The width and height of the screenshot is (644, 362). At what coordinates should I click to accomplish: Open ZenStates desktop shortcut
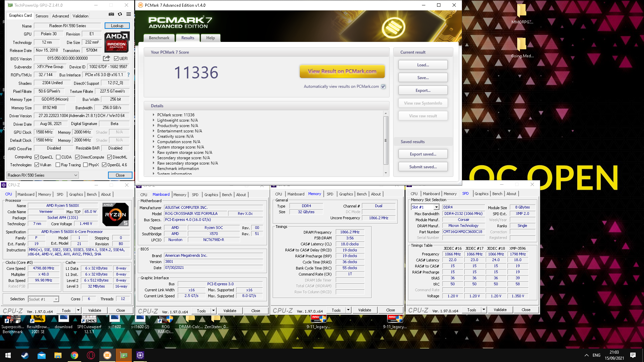click(x=216, y=323)
